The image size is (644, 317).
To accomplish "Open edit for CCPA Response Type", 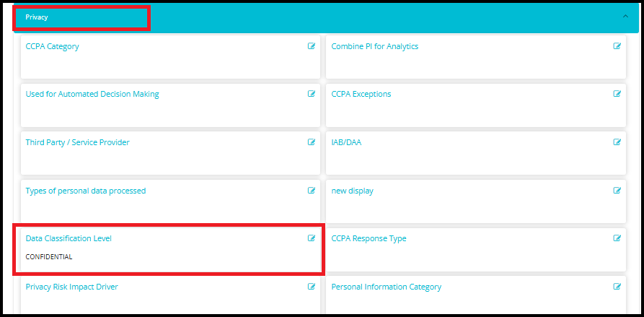I will tap(617, 238).
